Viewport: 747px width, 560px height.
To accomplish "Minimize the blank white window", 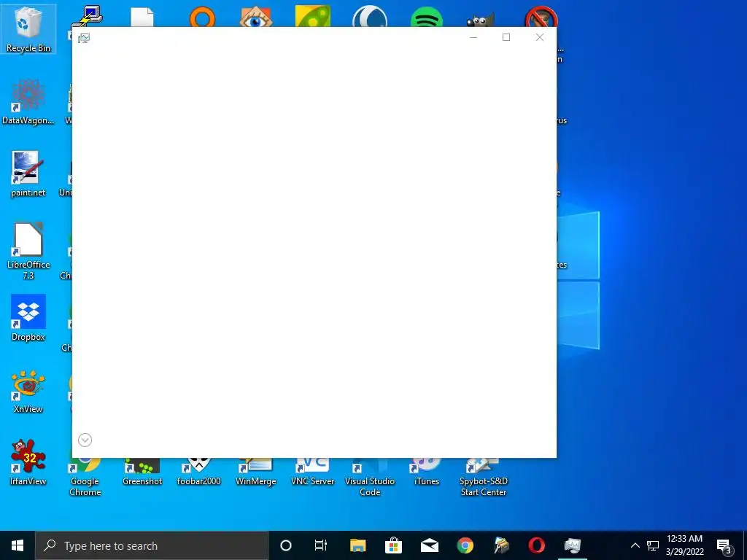I will (473, 37).
